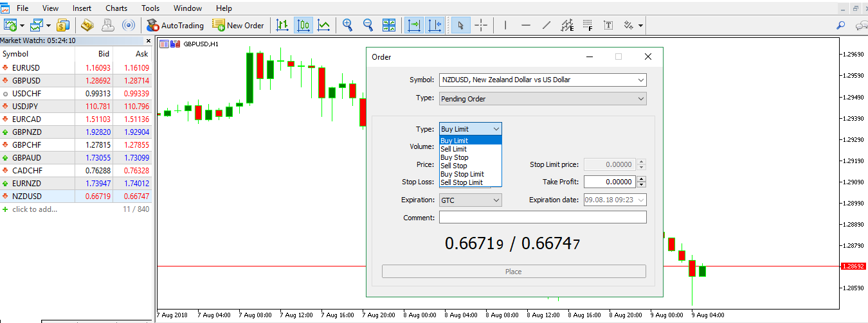The image size is (868, 323).
Task: Open the File menu
Action: (x=23, y=8)
